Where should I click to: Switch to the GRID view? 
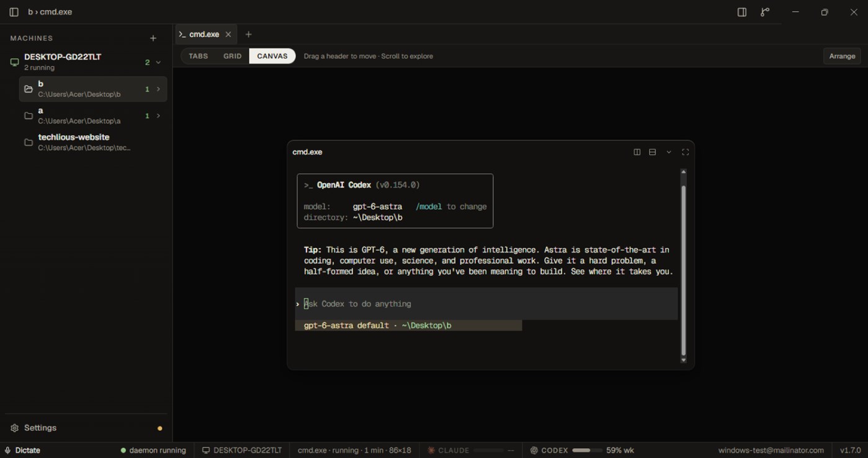(233, 56)
